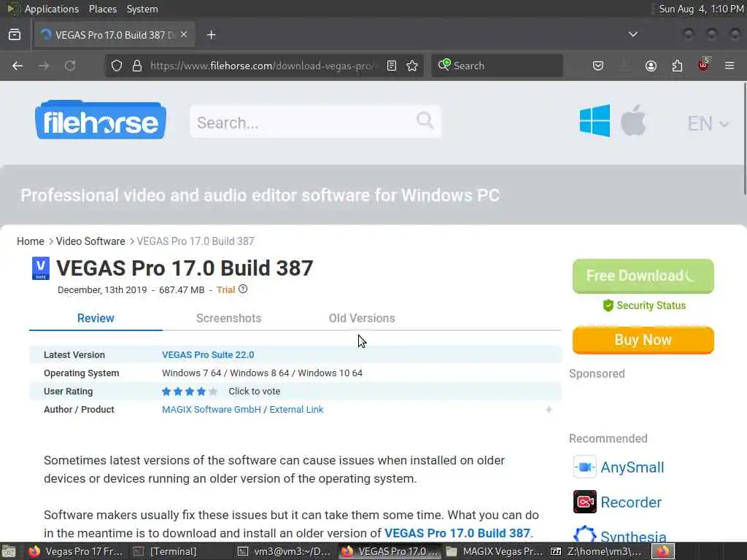Click the VEGAS Pro Suite app icon

[41, 268]
